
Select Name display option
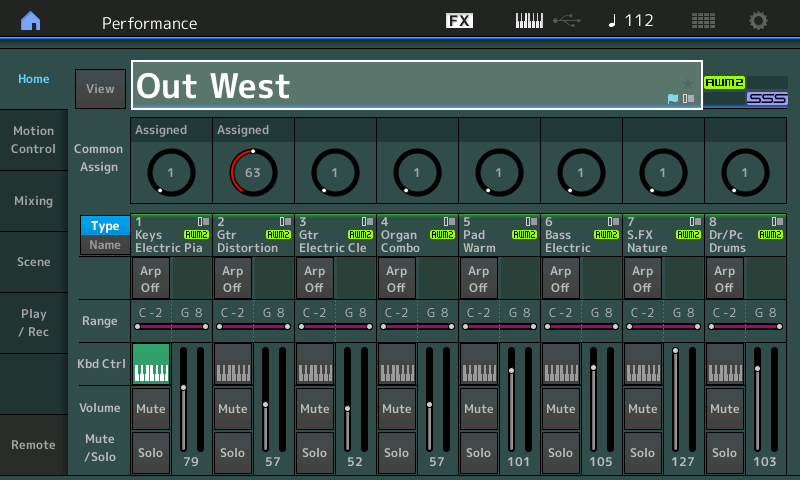(x=105, y=245)
